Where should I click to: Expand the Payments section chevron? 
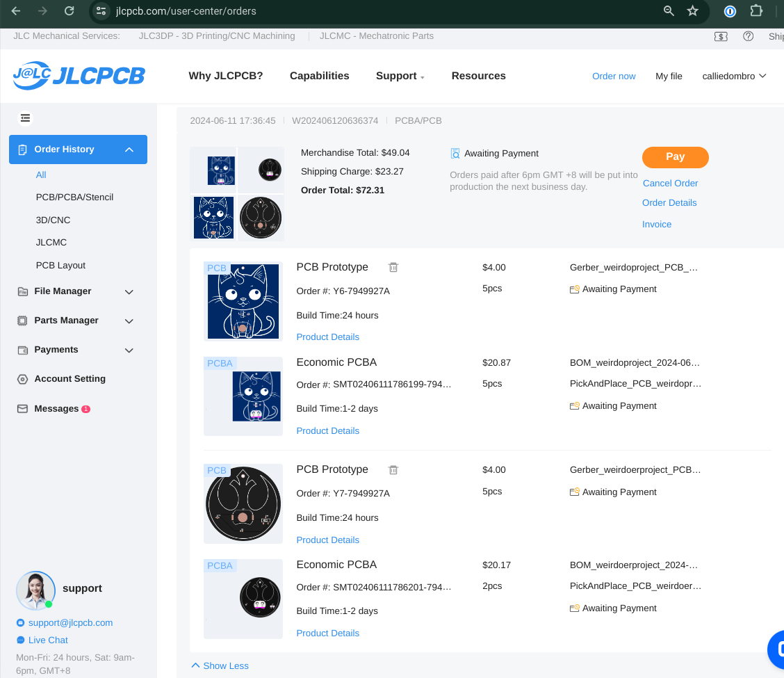coord(129,350)
